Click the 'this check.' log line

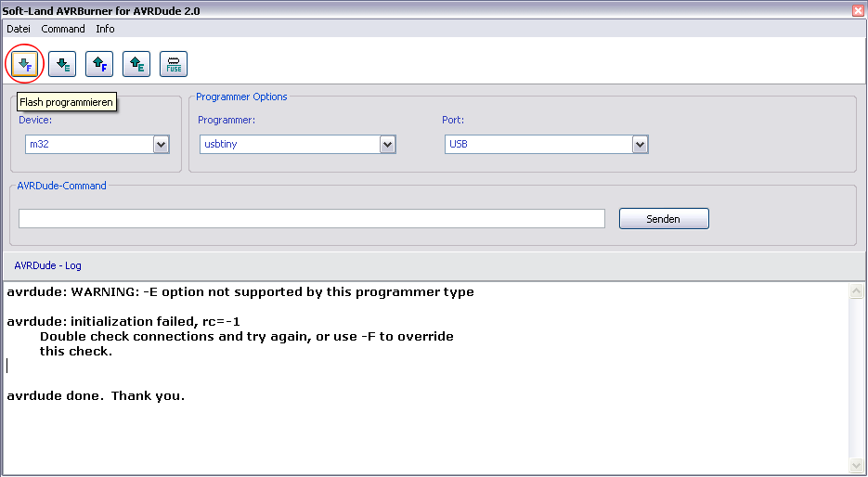76,352
